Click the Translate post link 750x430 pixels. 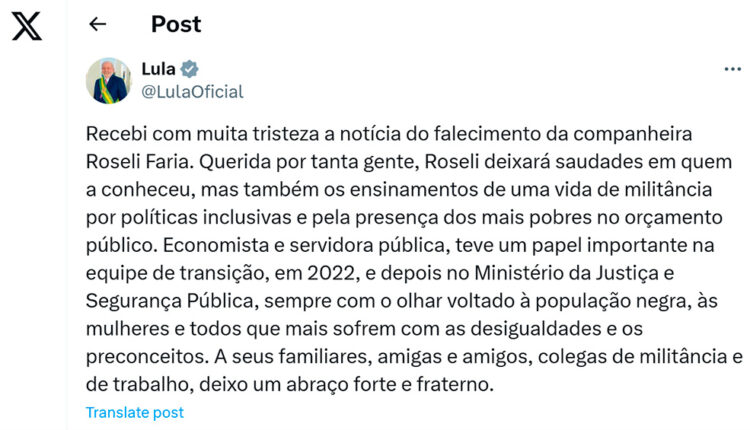(134, 412)
